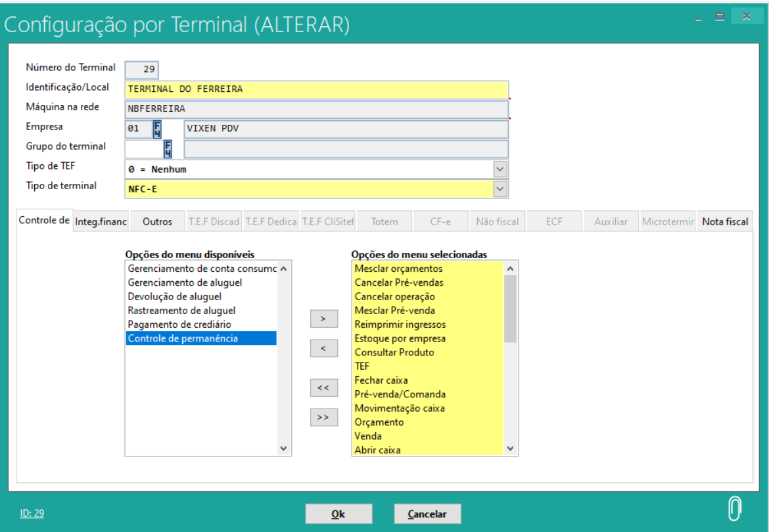Screen dimensions: 769x532
Task: Remove all options with << button
Action: [323, 388]
